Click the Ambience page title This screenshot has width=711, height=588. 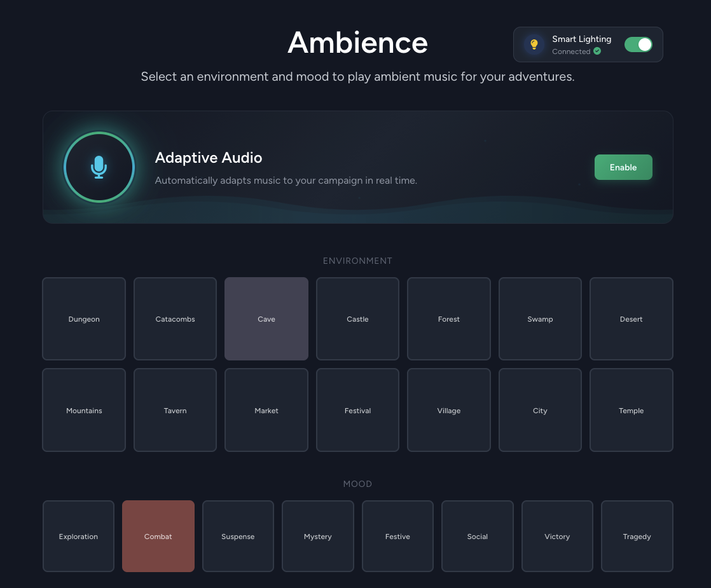coord(358,43)
